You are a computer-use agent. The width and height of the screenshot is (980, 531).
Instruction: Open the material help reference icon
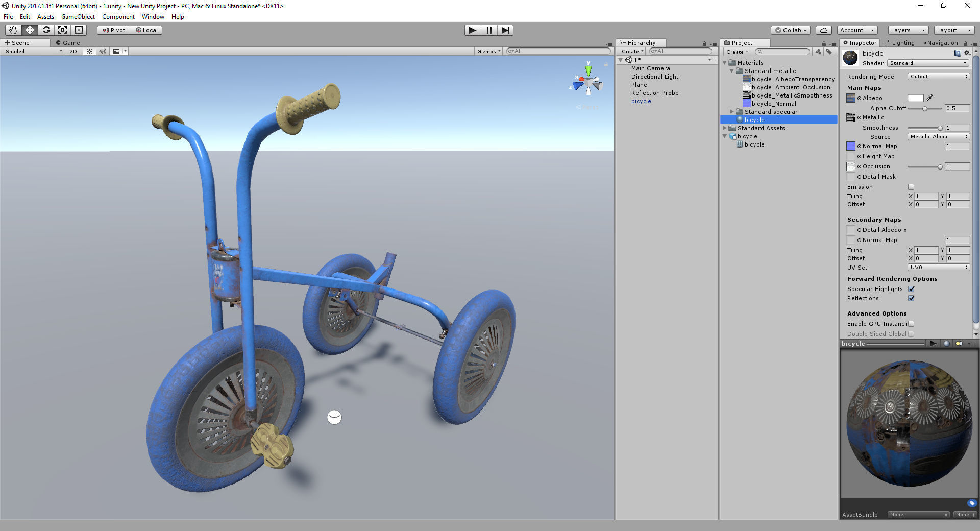958,53
